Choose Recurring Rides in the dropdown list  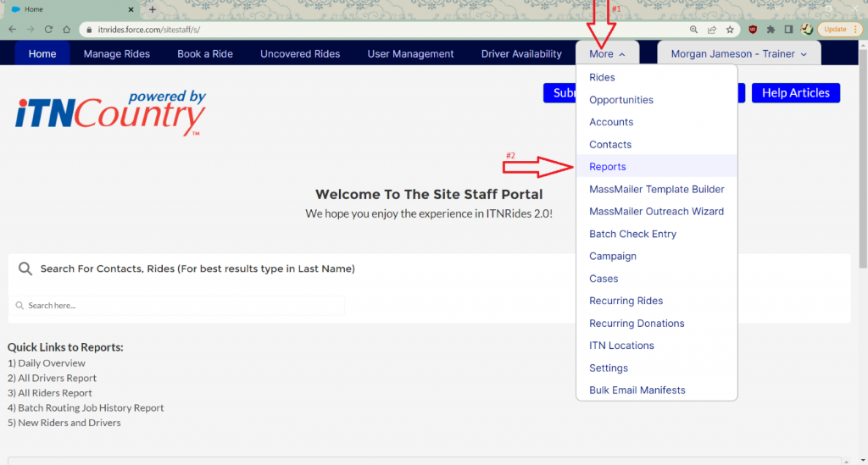(626, 301)
